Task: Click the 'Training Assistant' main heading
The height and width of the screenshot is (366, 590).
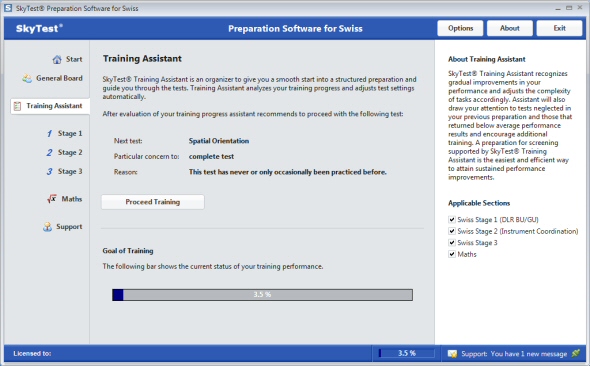Action: tap(142, 59)
